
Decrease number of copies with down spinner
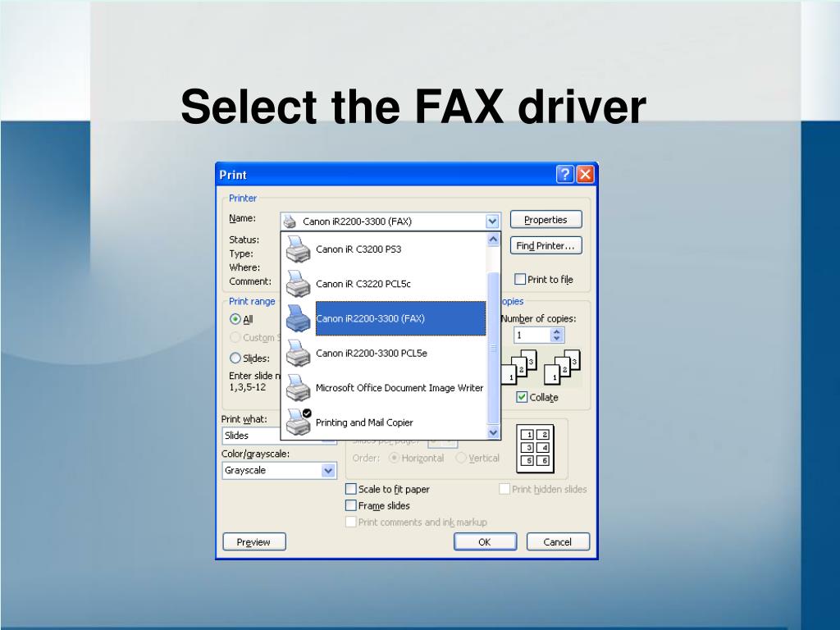point(557,339)
